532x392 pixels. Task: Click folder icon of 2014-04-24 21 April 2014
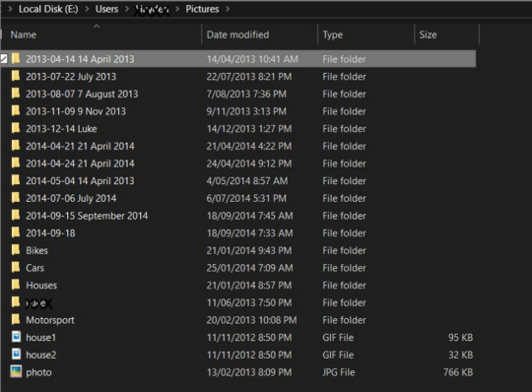pos(16,163)
